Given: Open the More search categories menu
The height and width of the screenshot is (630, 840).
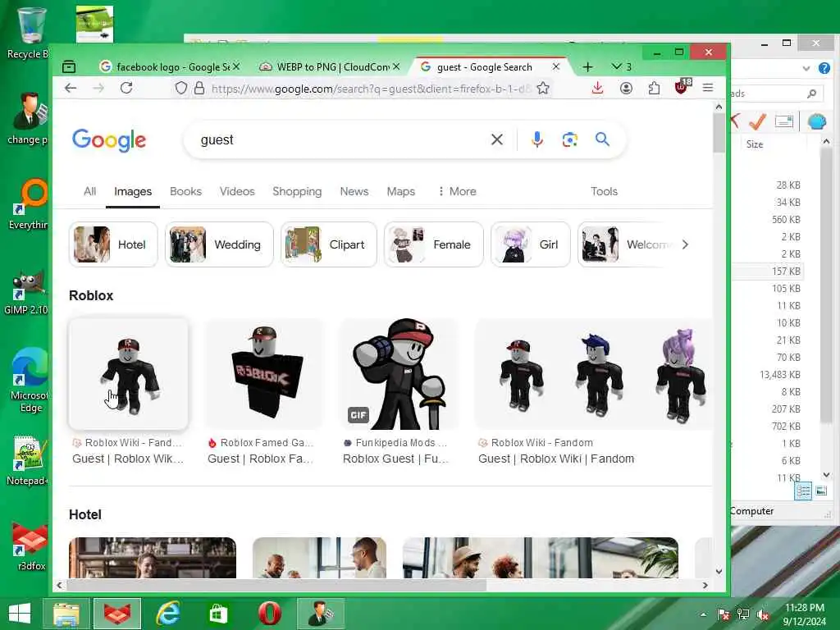Looking at the screenshot, I should [x=457, y=191].
